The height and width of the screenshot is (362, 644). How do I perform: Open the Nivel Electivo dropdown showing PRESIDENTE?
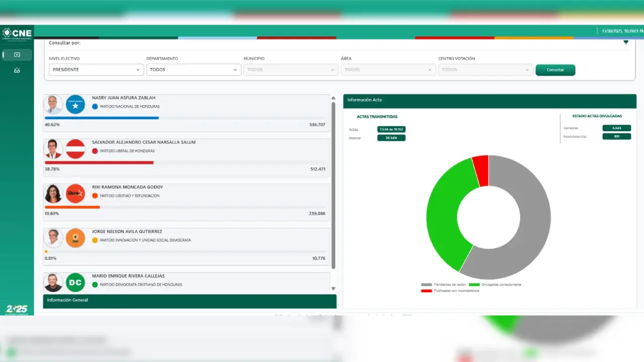point(96,70)
